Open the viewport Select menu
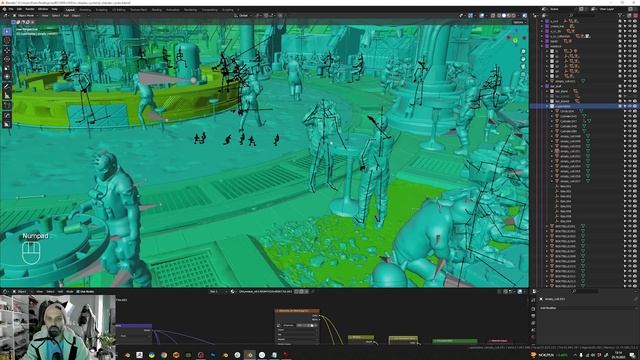The image size is (640, 360). click(x=56, y=16)
